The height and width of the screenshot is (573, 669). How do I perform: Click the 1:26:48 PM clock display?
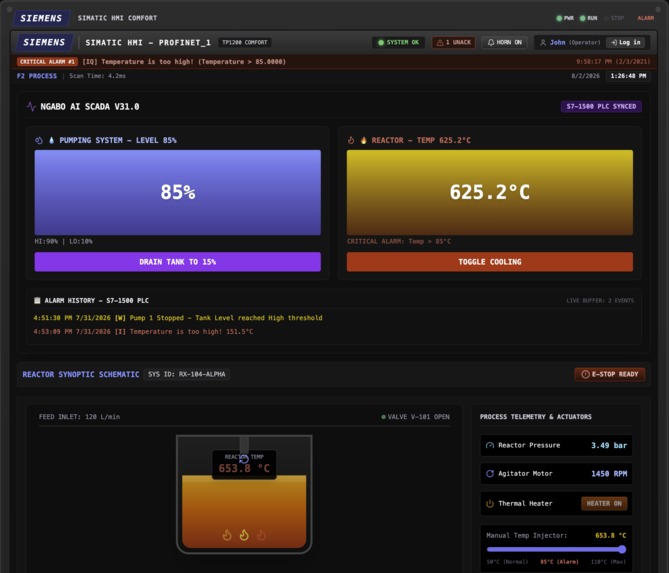tap(628, 76)
